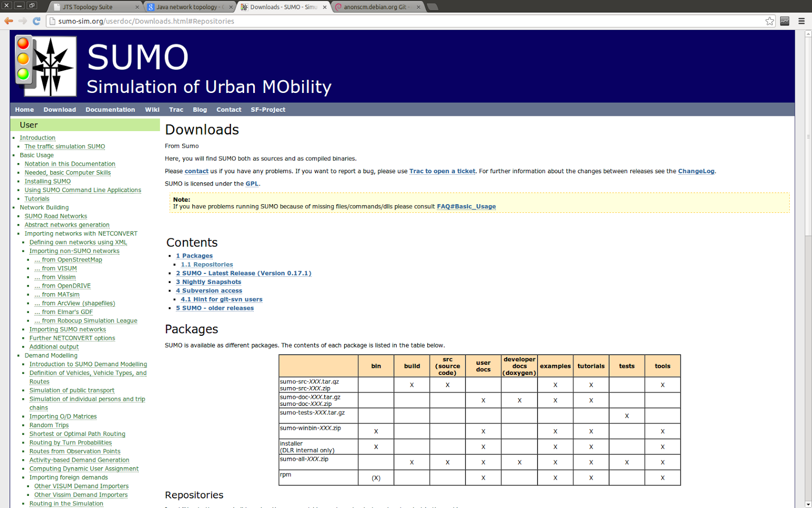Image resolution: width=812 pixels, height=508 pixels.
Task: Close the JTS Topology Suite tab
Action: pyautogui.click(x=136, y=7)
